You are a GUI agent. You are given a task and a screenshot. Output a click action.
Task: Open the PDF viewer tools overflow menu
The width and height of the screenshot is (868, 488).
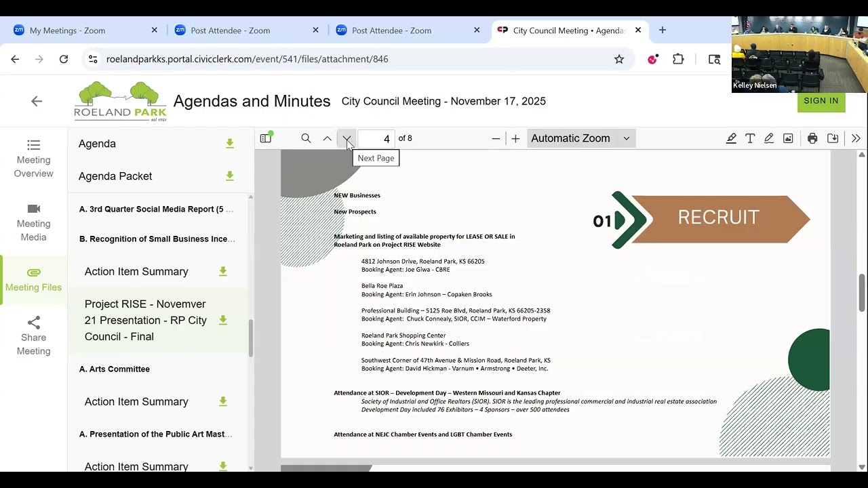856,138
